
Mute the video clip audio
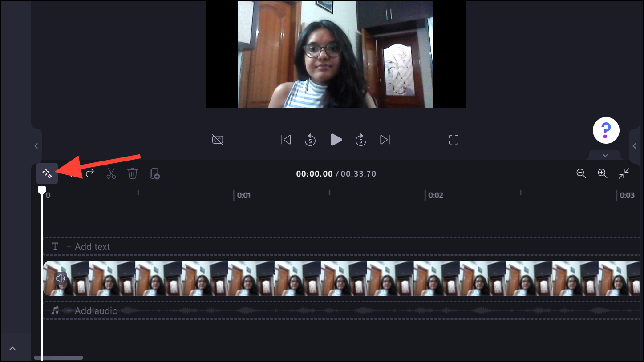61,278
